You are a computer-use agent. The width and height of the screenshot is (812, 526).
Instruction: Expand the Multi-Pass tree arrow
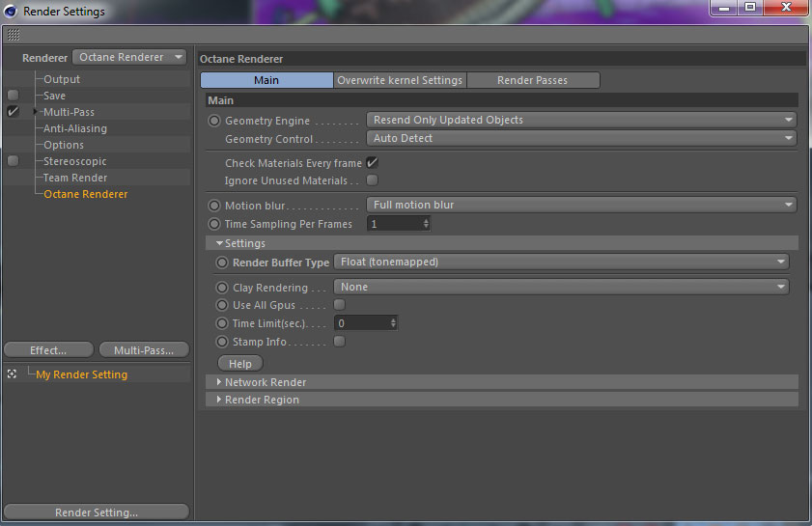[35, 111]
